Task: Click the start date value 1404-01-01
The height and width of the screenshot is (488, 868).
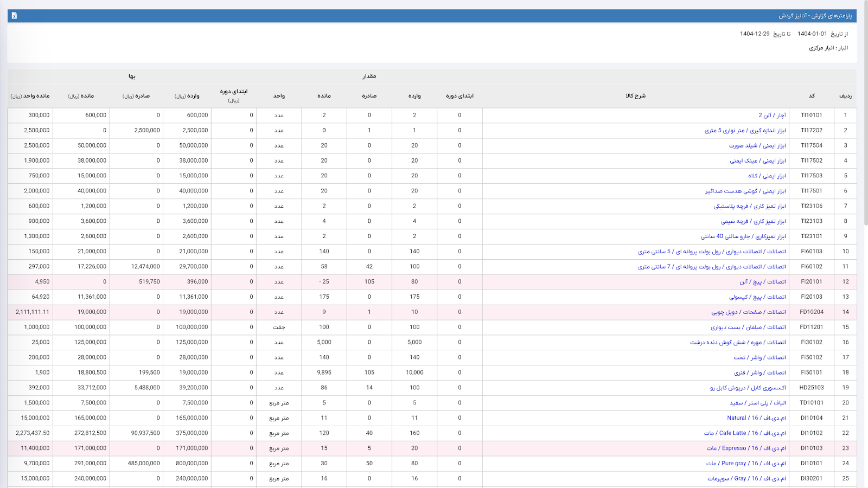Action: (812, 34)
